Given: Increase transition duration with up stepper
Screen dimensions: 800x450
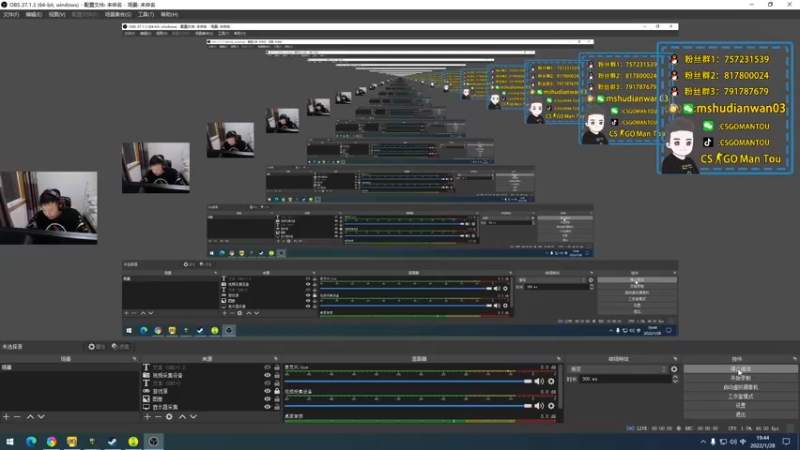Looking at the screenshot, I should (675, 377).
